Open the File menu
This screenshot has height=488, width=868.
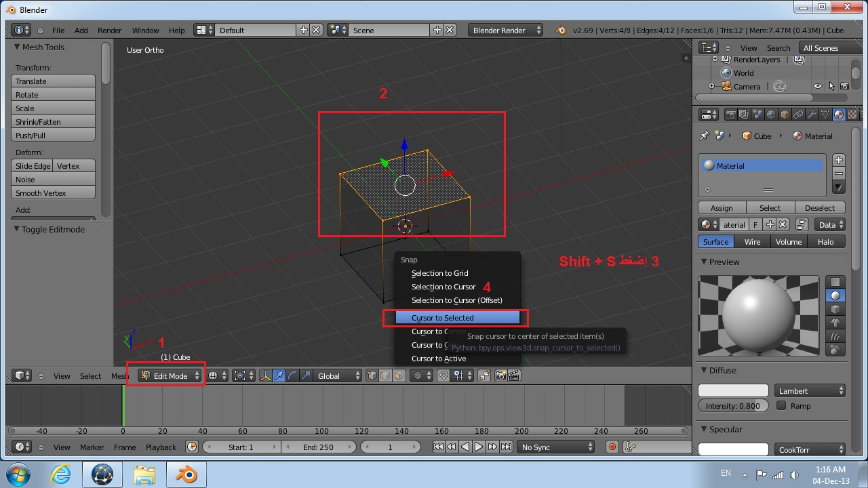click(58, 30)
